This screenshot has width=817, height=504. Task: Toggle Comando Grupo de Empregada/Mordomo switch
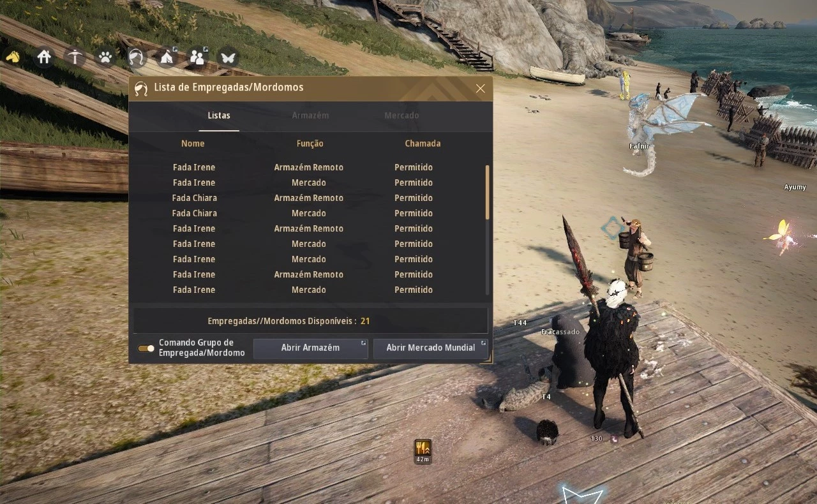(x=146, y=348)
